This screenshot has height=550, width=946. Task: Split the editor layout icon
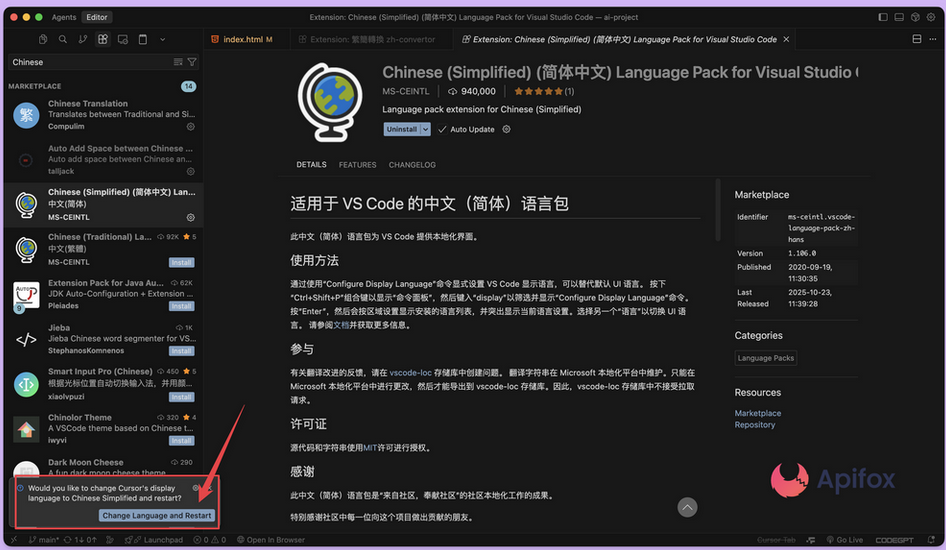click(x=916, y=39)
